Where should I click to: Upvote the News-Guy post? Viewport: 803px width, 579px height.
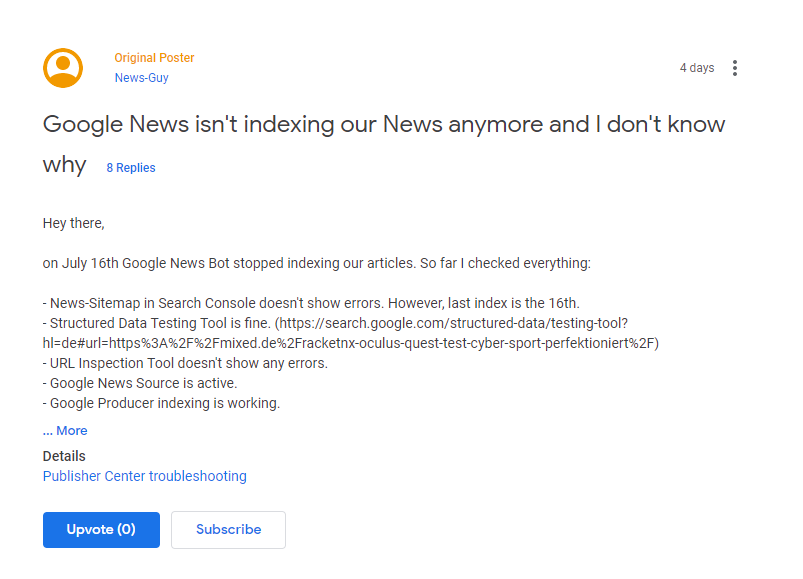(x=100, y=530)
